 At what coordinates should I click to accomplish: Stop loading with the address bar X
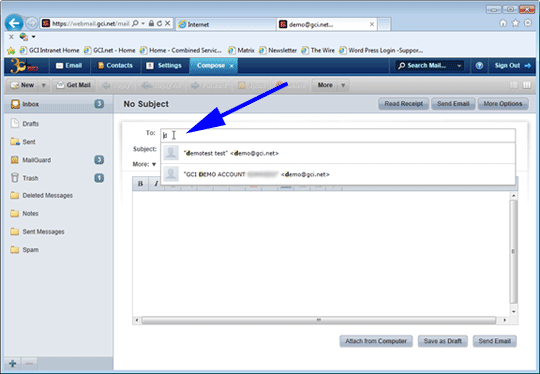click(x=167, y=23)
